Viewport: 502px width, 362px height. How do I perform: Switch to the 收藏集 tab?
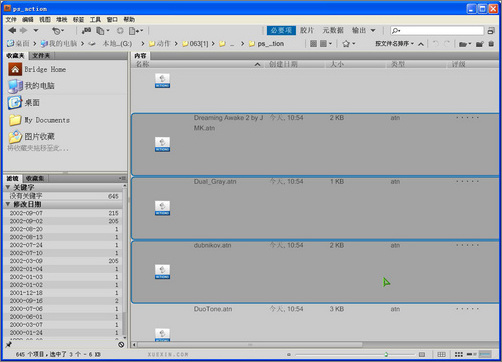[35, 178]
